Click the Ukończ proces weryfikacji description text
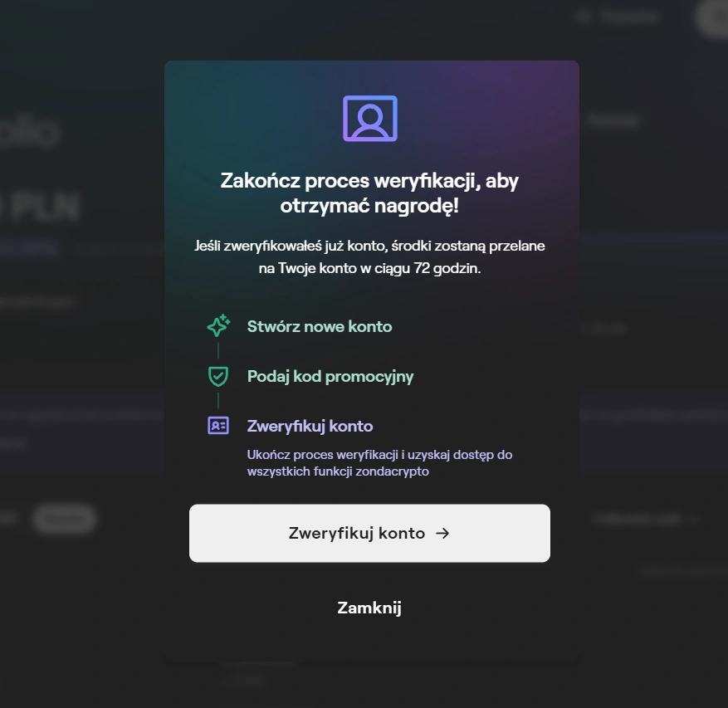 [x=380, y=463]
